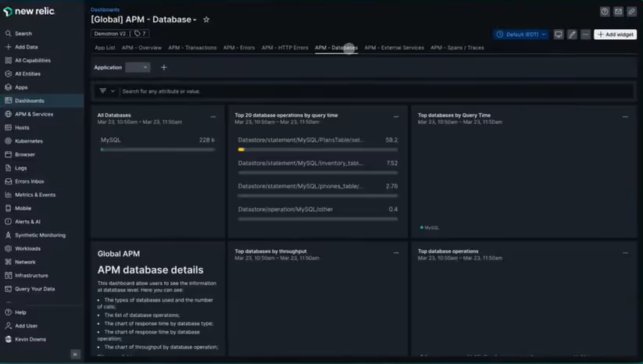Open the Default (EDT) time picker

point(521,34)
